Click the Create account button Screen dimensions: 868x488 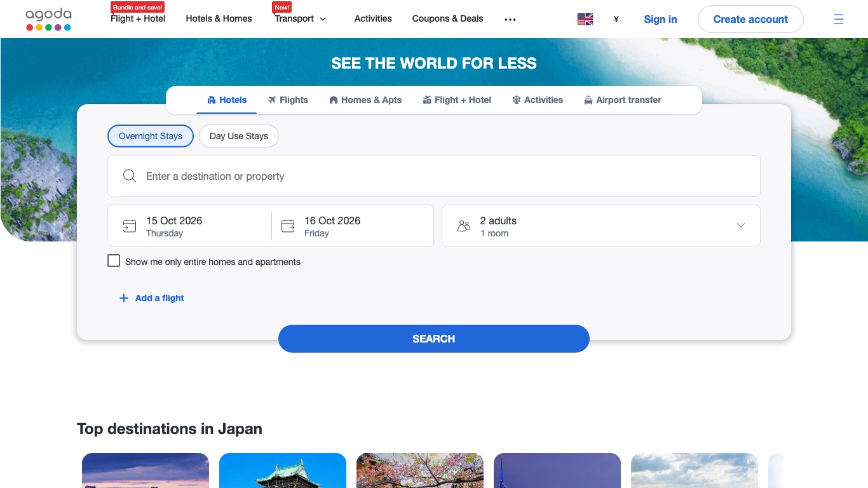click(750, 19)
